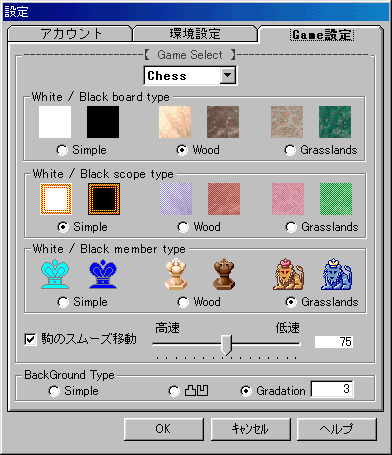392x455 pixels.
Task: Click the black Simple scope swatch with orange border
Action: coord(104,199)
